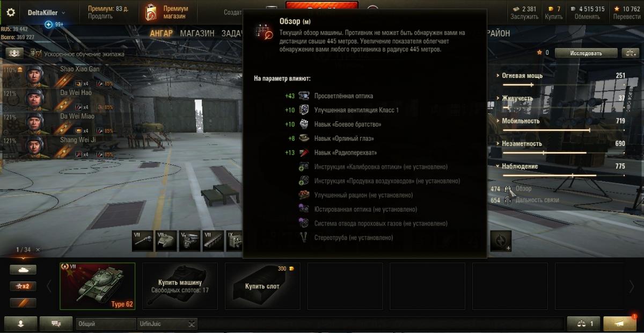Switch to the АНГАР tab

(162, 33)
